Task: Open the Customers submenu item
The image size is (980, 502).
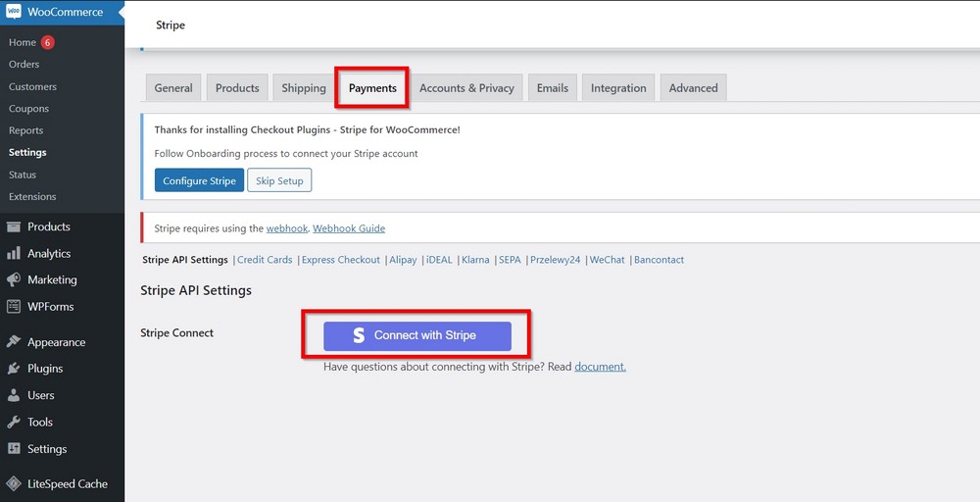Action: (x=32, y=86)
